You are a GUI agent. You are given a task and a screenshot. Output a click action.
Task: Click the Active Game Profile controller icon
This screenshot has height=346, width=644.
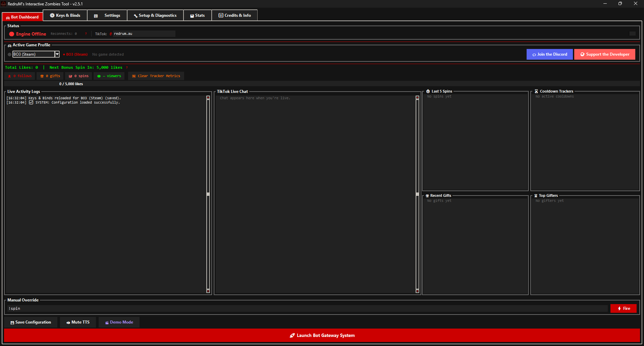click(10, 45)
